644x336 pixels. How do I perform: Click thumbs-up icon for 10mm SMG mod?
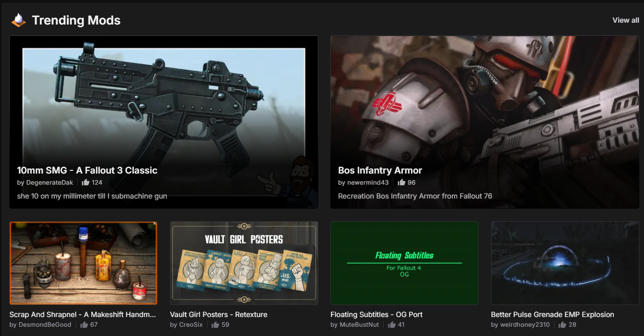(85, 182)
